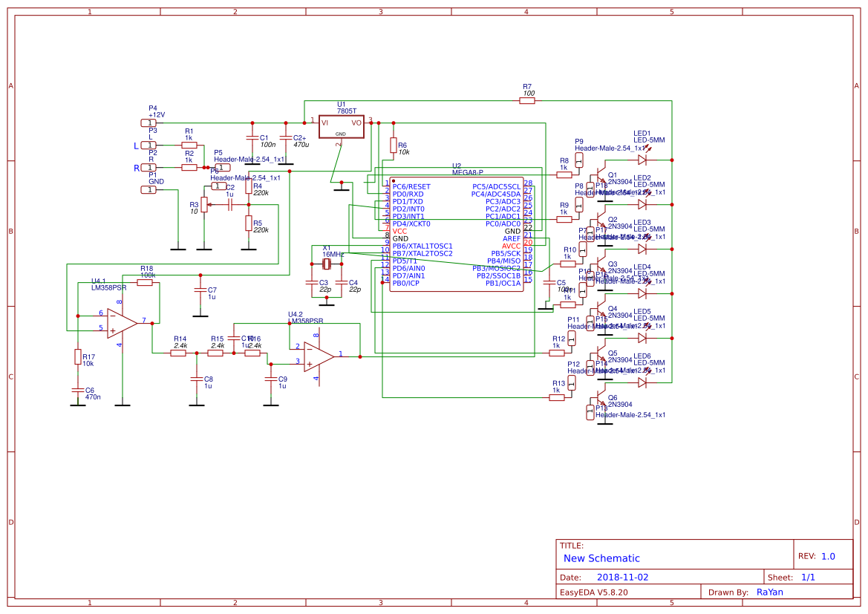Click EasyEDA V5.8.20 version text
The image size is (868, 614).
(x=593, y=592)
